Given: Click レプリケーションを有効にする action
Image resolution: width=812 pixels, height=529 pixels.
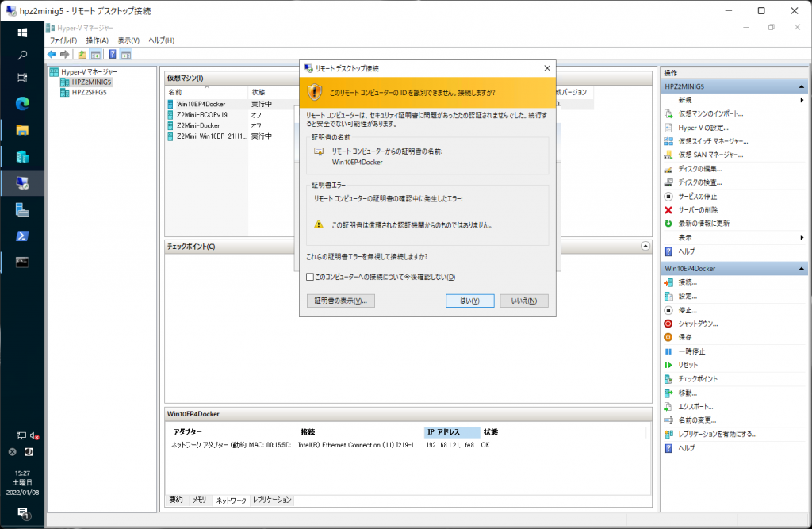Looking at the screenshot, I should (x=717, y=434).
